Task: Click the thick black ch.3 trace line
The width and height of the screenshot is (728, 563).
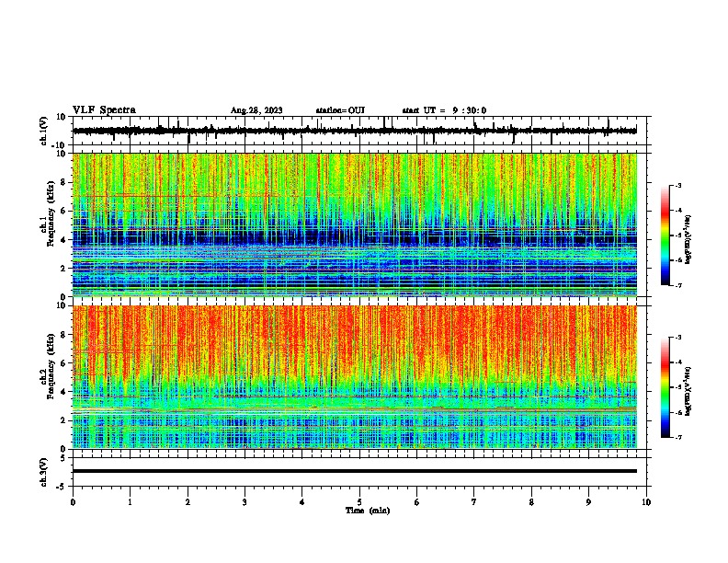Action: click(x=355, y=471)
